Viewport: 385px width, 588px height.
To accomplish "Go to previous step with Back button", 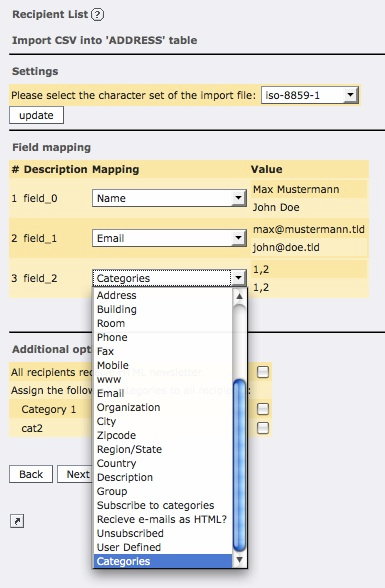I will click(x=31, y=474).
